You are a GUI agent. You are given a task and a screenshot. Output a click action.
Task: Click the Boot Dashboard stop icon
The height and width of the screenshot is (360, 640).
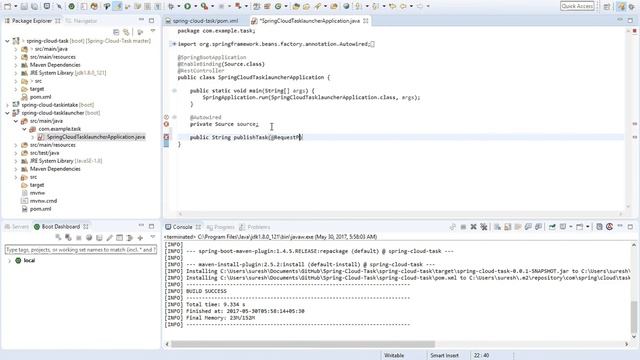click(x=79, y=238)
